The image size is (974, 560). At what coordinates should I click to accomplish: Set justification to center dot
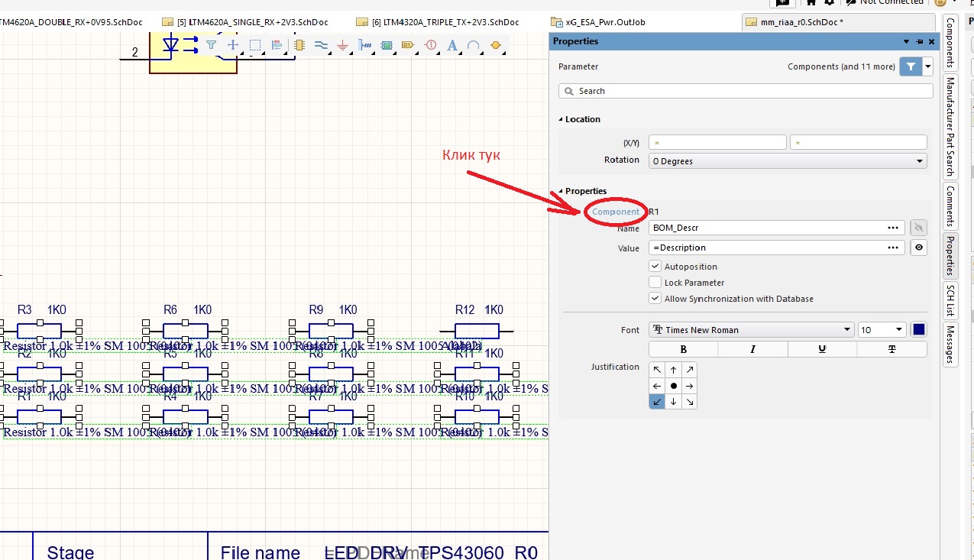[x=673, y=386]
